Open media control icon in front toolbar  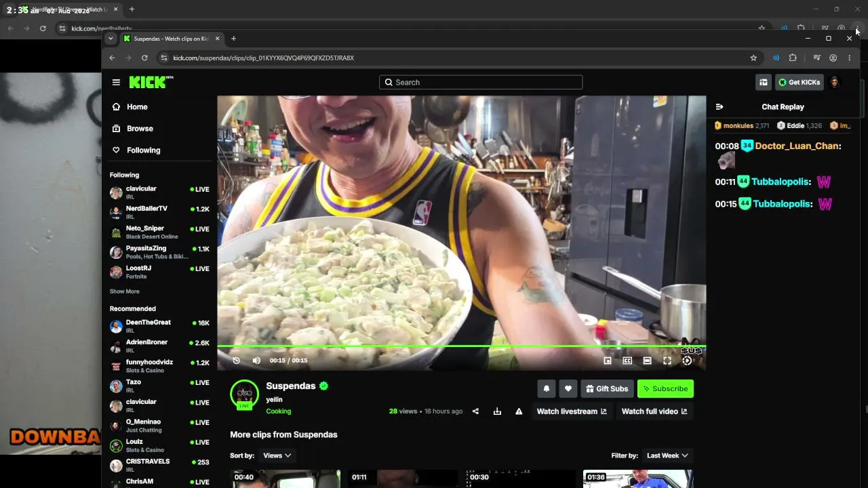816,58
